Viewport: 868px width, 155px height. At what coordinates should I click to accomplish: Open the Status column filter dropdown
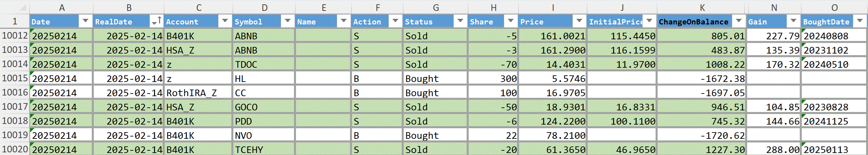point(460,21)
